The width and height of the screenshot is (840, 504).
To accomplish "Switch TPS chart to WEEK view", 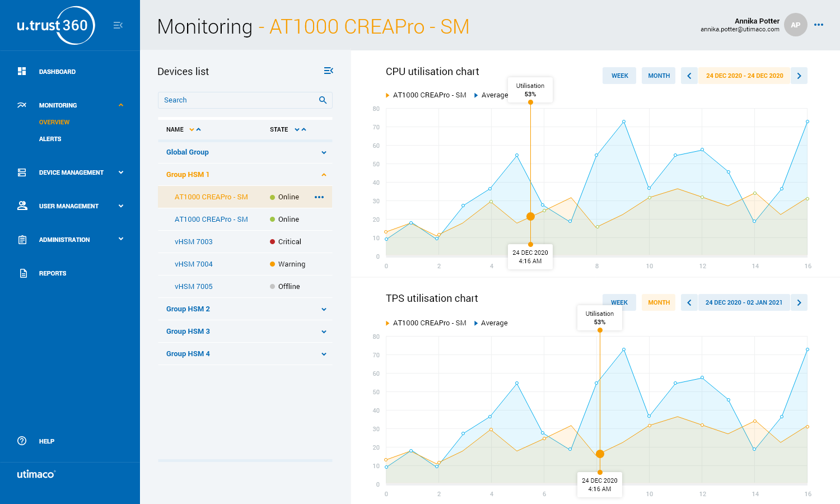I will coord(619,302).
